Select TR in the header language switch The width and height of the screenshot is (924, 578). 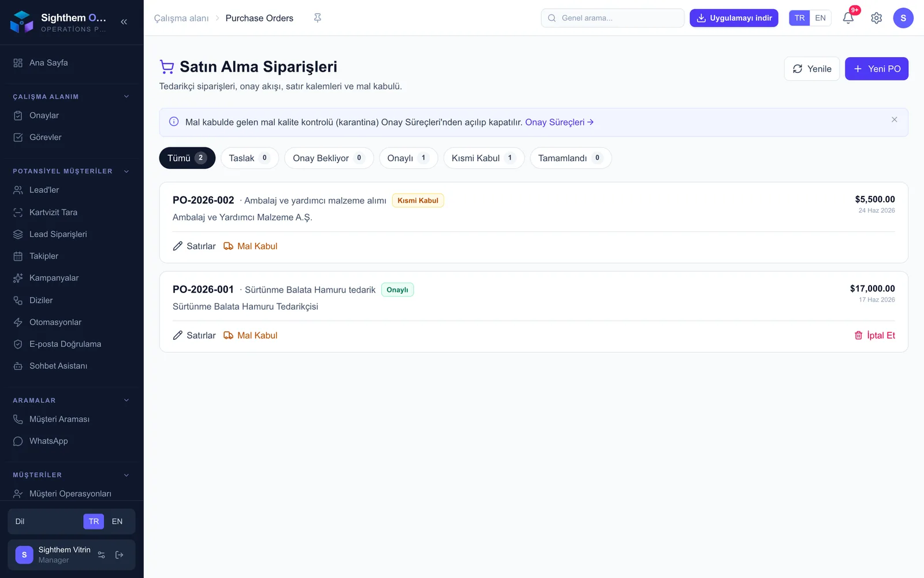pyautogui.click(x=799, y=18)
